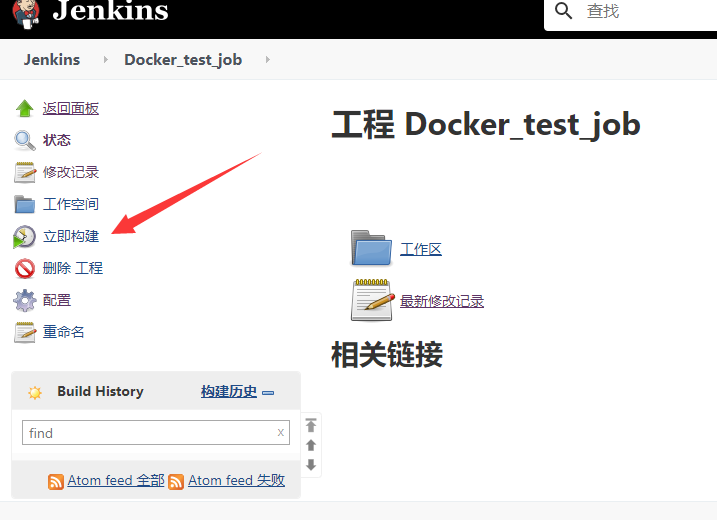Click the build history page-up arrow
This screenshot has height=520, width=717.
(311, 445)
